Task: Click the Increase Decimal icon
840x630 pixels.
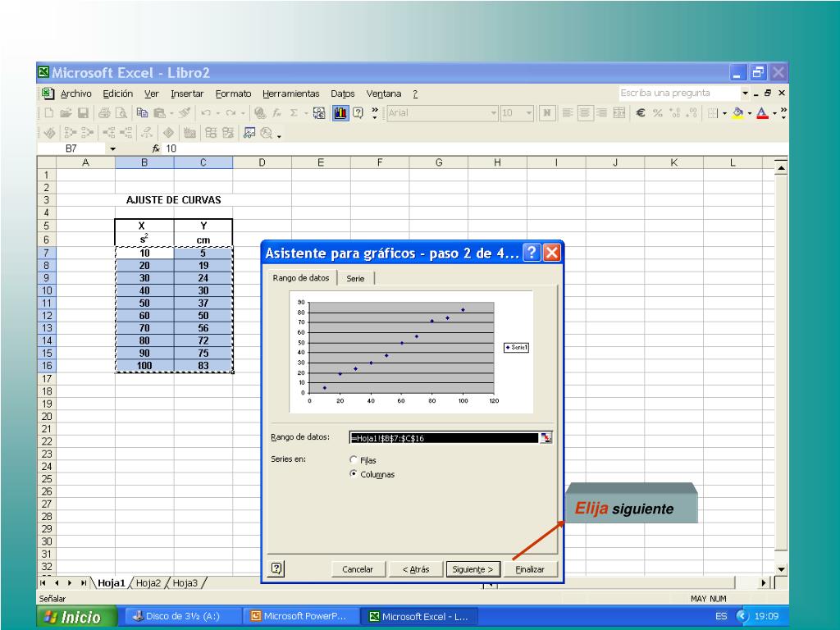Action: 675,112
